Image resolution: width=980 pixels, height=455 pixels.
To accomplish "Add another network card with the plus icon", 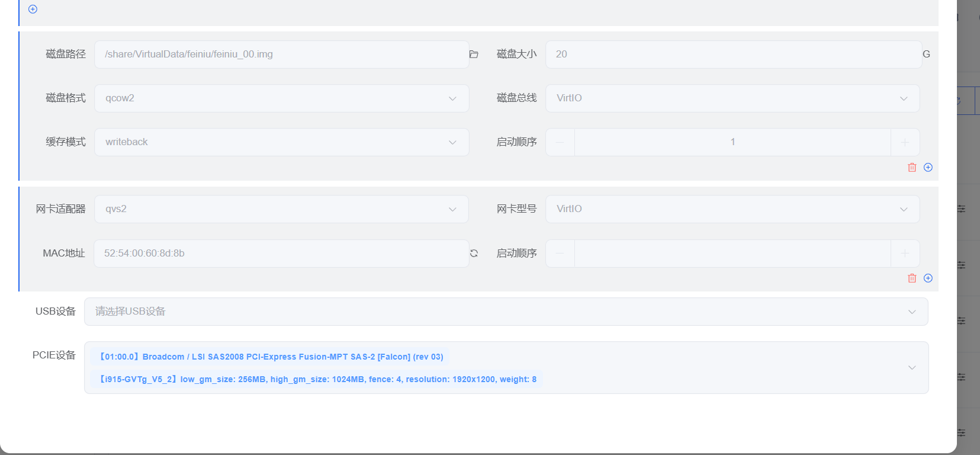I will click(x=928, y=278).
